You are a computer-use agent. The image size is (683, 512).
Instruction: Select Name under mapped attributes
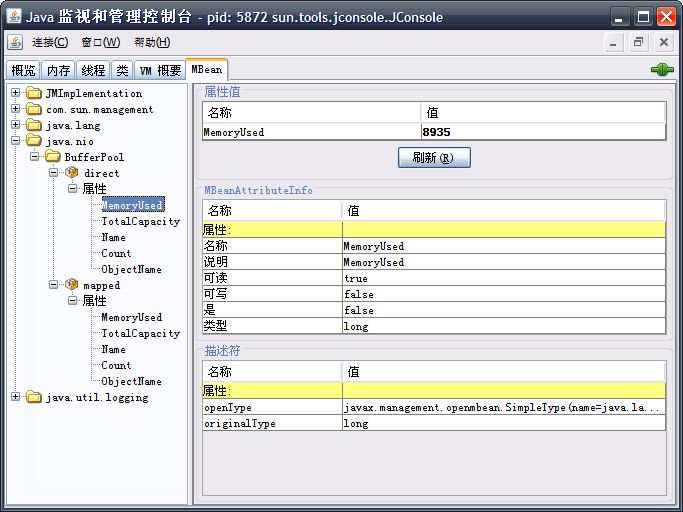(x=113, y=349)
